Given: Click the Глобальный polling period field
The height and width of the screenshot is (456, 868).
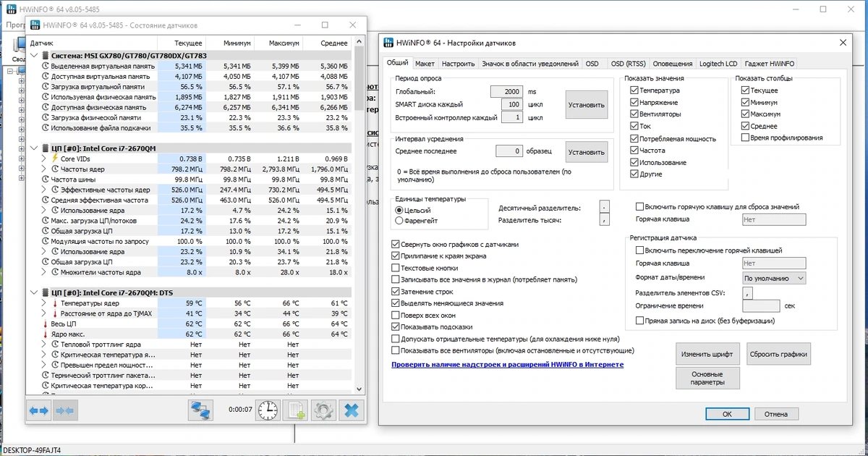Looking at the screenshot, I should 506,92.
